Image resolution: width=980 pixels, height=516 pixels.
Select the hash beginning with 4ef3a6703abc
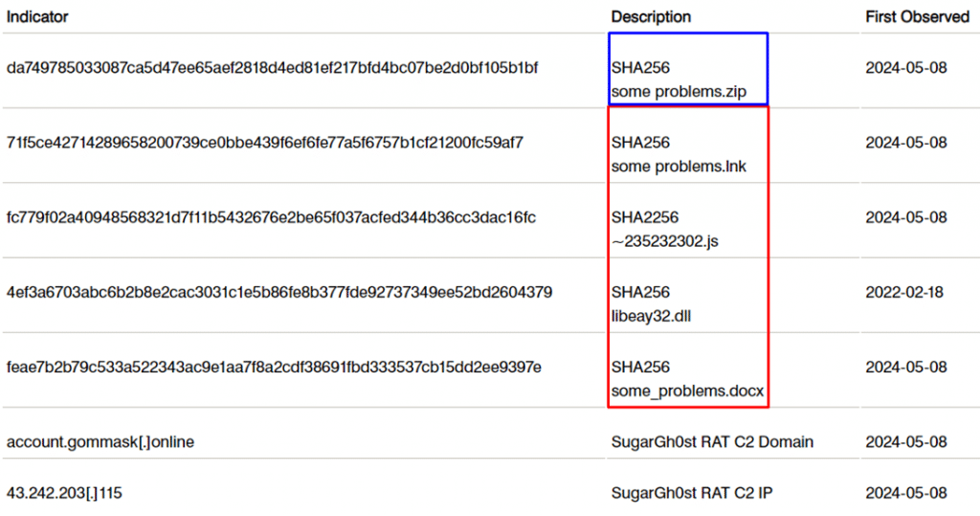[279, 292]
